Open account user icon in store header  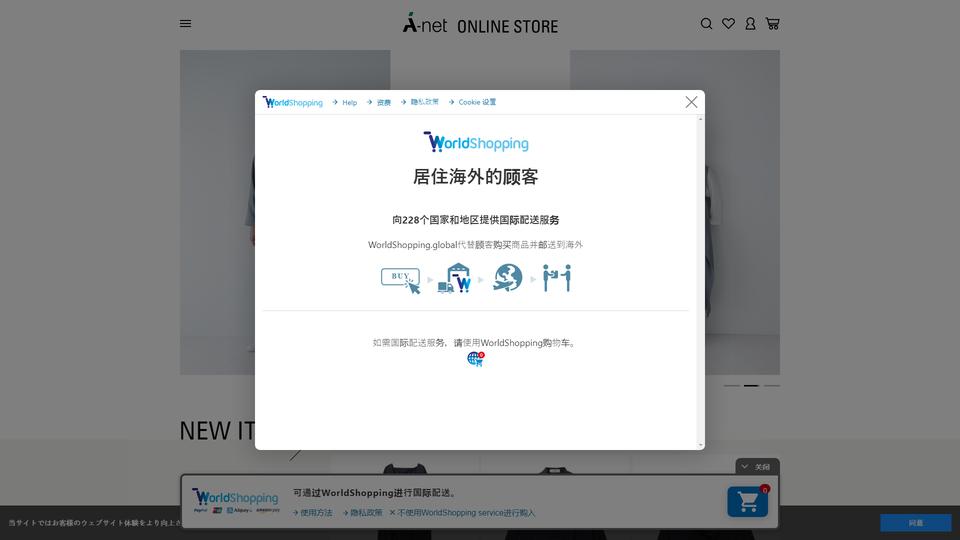[750, 24]
